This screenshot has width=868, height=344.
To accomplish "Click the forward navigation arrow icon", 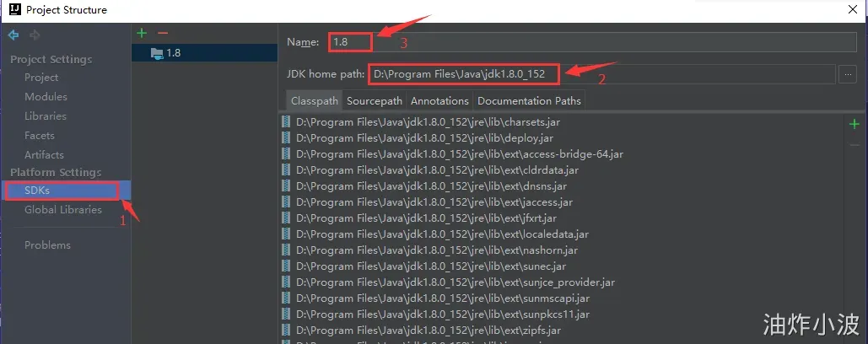I will 35,35.
